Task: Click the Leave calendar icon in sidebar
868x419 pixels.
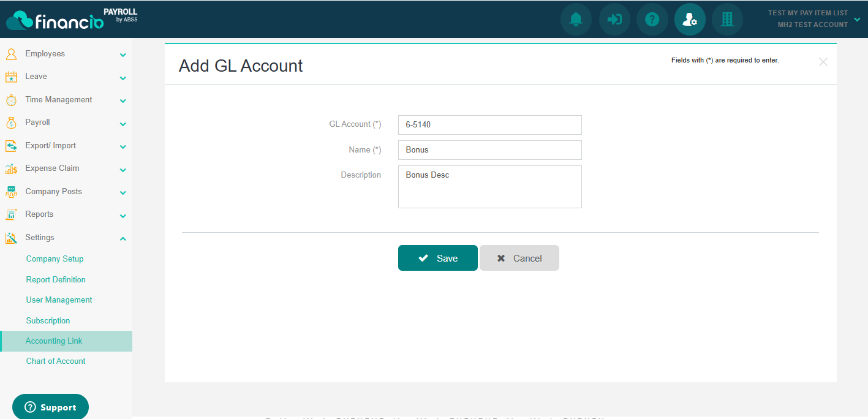Action: 11,77
